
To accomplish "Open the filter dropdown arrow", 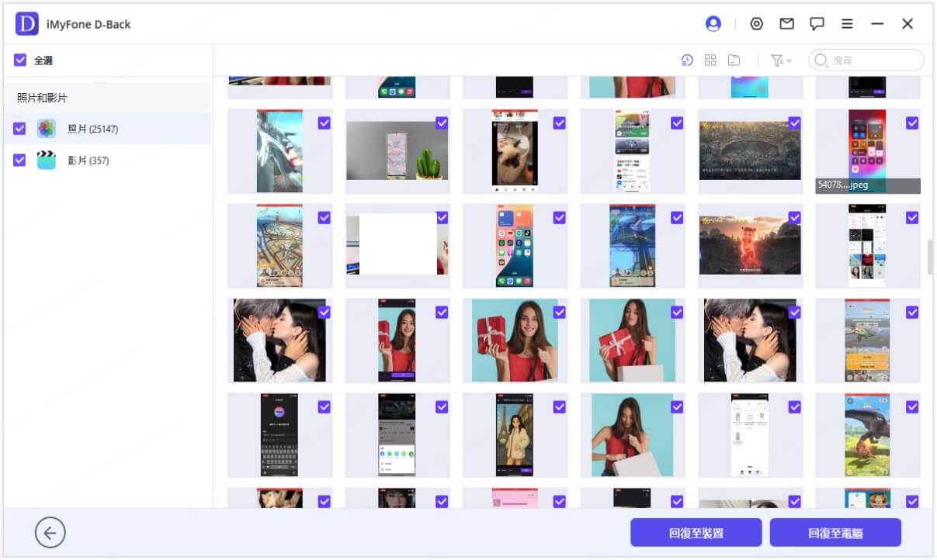I will coord(789,60).
